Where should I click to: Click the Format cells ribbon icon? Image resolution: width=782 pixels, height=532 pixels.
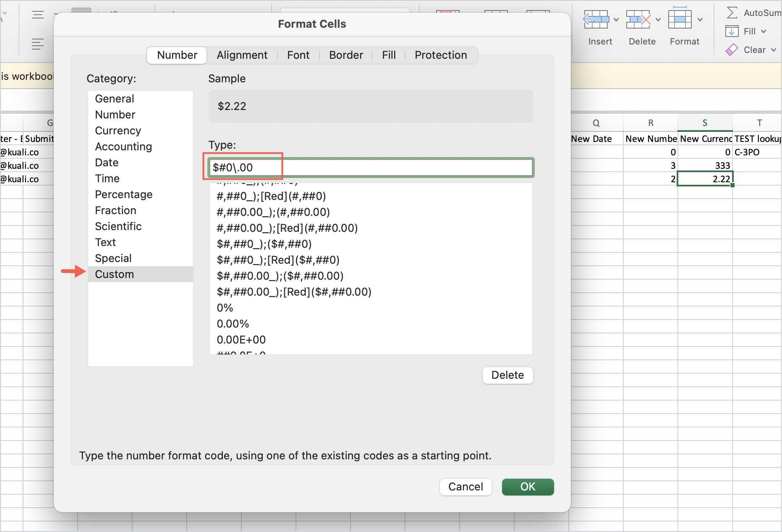[680, 18]
